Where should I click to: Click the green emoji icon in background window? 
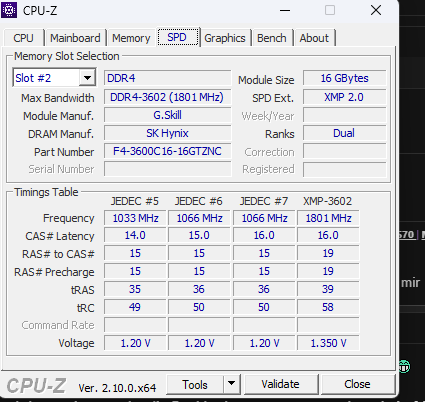pyautogui.click(x=404, y=366)
